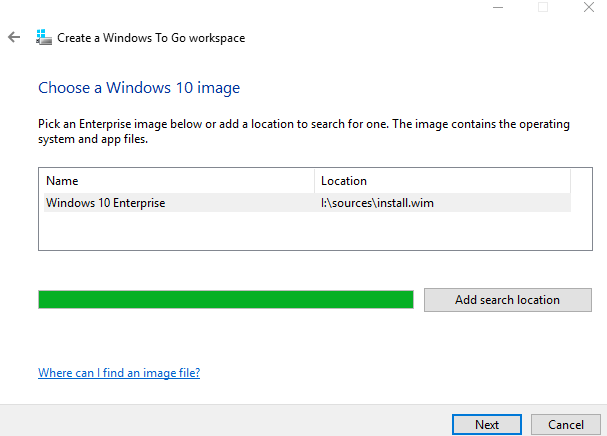The height and width of the screenshot is (436, 607).
Task: Close the wizard window
Action: pos(589,7)
